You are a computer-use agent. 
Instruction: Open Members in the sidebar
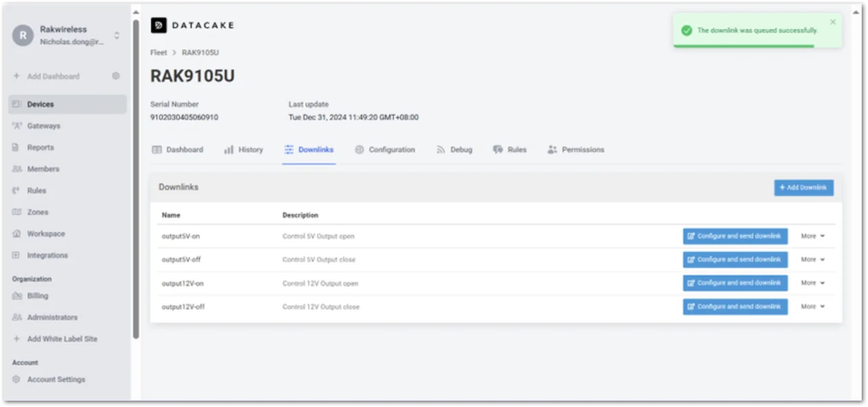tap(43, 169)
